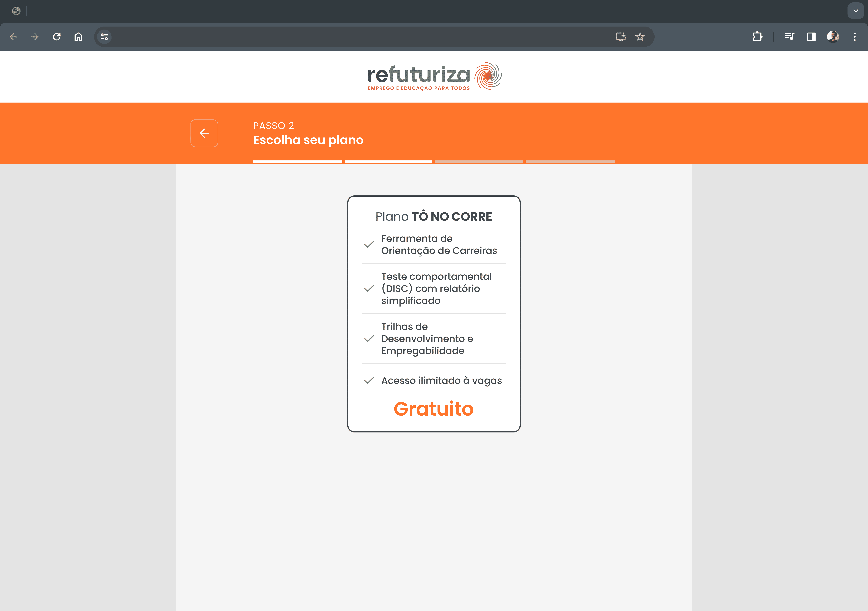Click the browser forward arrow

coord(35,37)
